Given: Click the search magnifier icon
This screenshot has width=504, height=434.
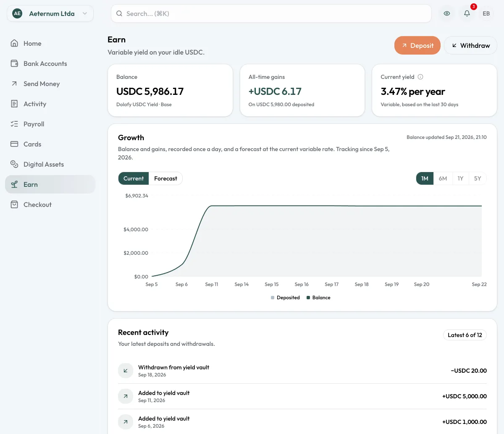Looking at the screenshot, I should tap(119, 13).
